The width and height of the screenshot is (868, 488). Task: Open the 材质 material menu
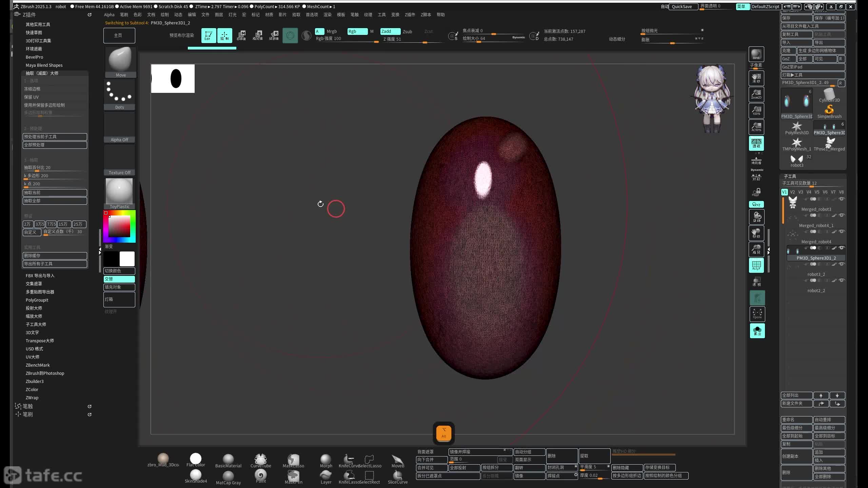click(x=269, y=15)
